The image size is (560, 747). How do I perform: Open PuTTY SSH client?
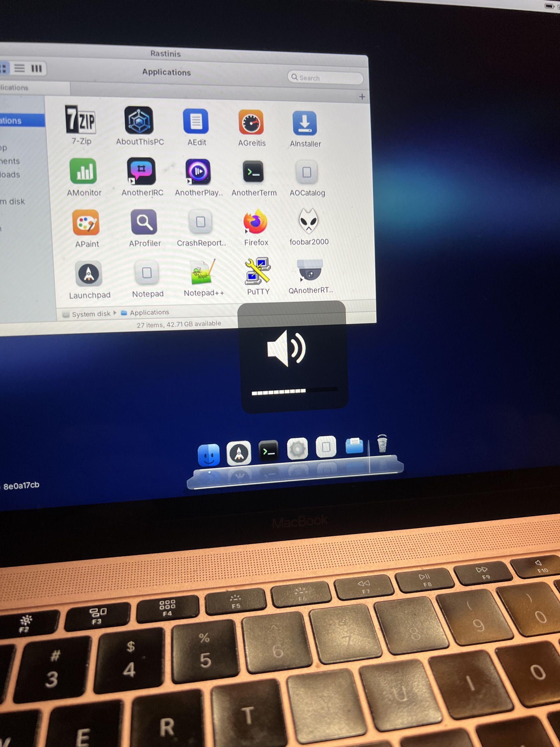pos(258,271)
